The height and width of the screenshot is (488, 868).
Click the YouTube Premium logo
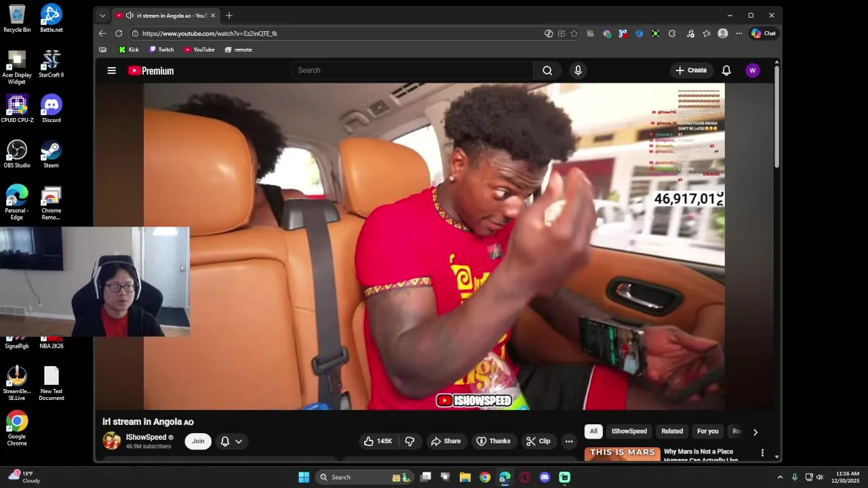click(151, 70)
